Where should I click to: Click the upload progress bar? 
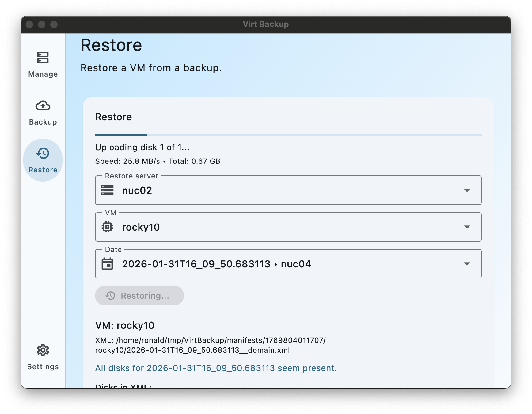[x=288, y=135]
